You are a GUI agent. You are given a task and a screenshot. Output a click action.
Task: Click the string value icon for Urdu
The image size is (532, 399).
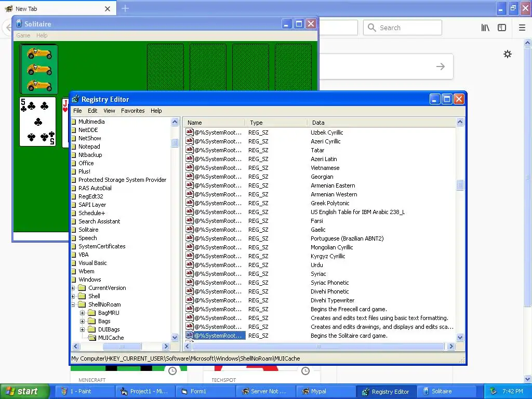(x=190, y=264)
